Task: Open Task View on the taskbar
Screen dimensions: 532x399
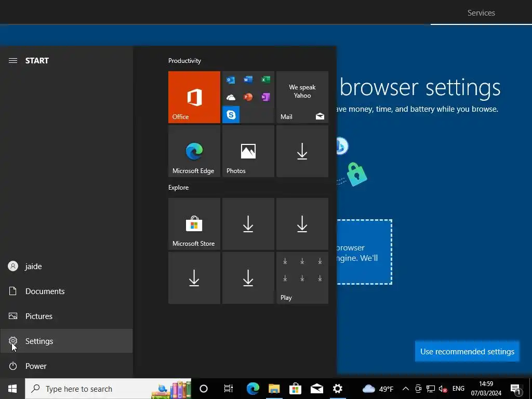Action: coord(229,389)
